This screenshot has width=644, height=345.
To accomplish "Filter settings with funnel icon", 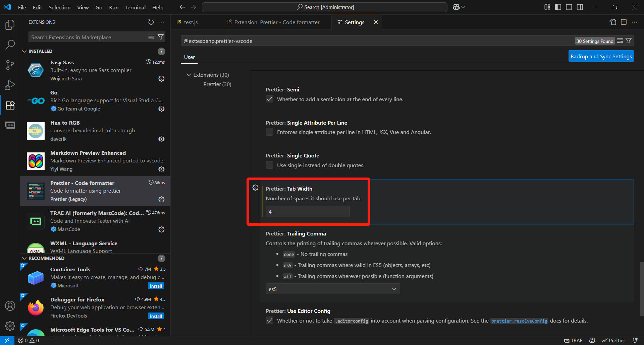I will tap(629, 41).
